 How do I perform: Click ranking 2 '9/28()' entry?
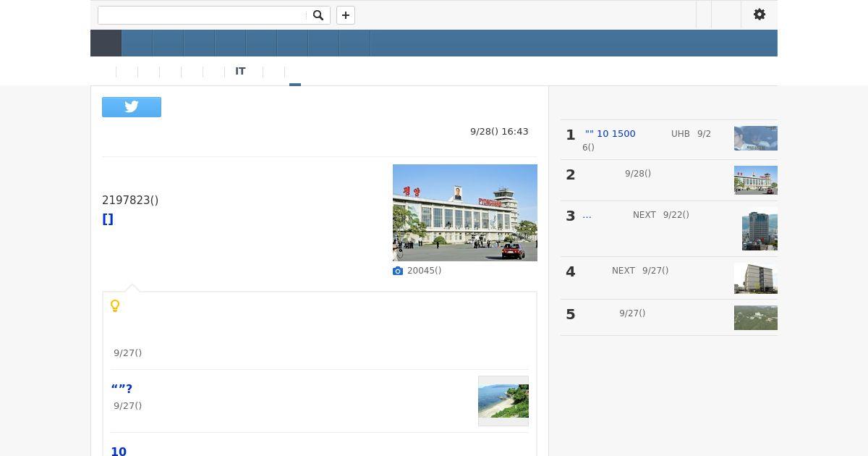(638, 174)
